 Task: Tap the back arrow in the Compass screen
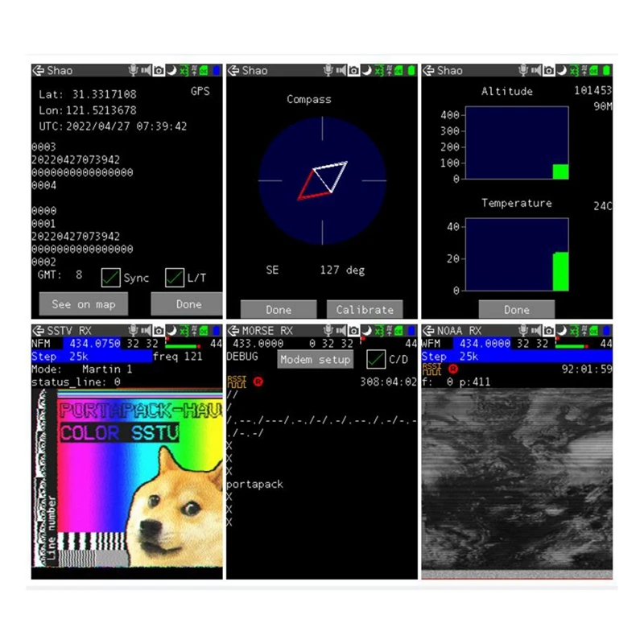(233, 71)
